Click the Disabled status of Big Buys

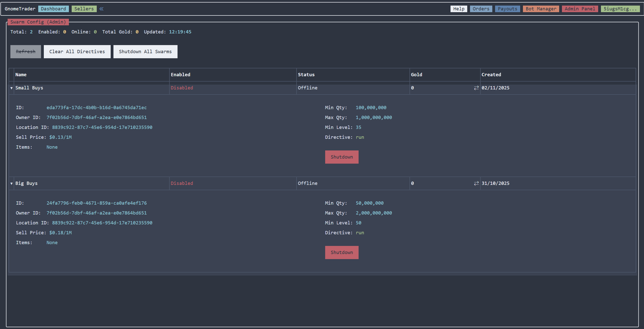point(182,183)
